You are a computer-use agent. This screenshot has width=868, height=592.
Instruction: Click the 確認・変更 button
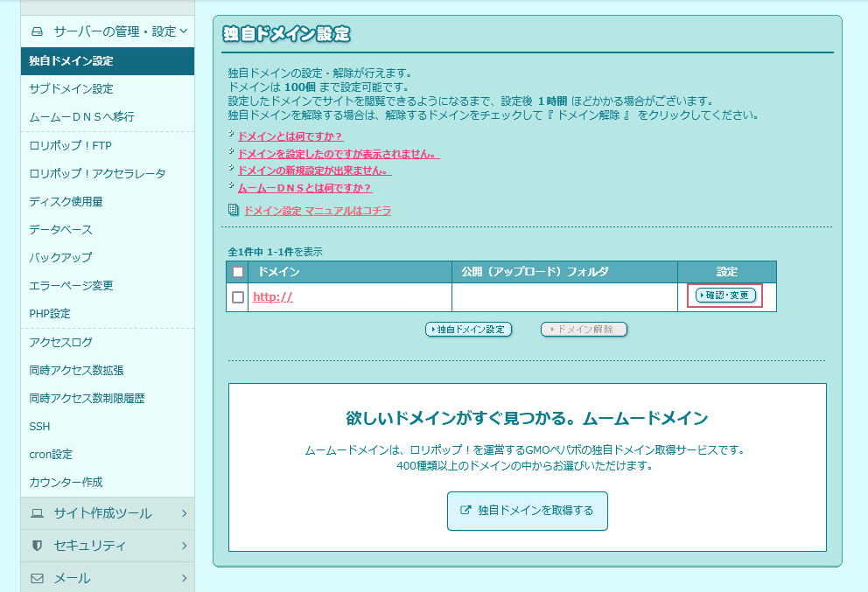coord(725,296)
